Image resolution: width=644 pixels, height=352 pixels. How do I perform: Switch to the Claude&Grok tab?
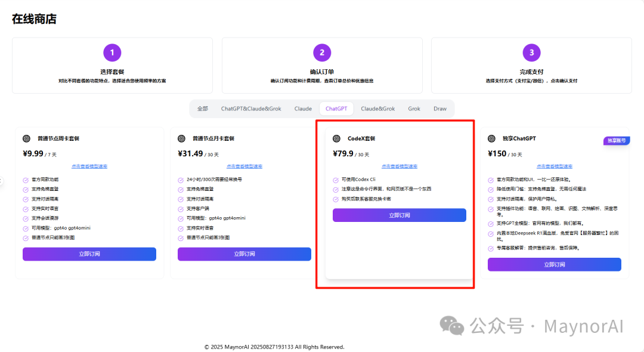click(378, 109)
